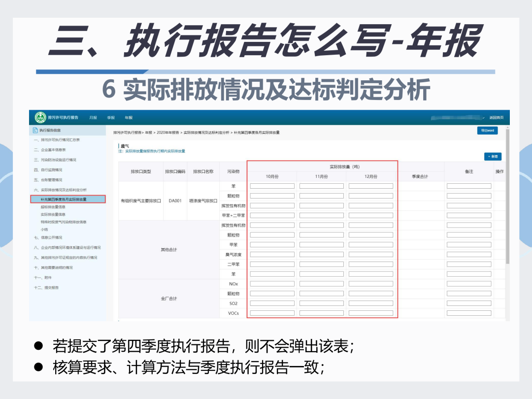Image resolution: width=532 pixels, height=399 pixels.
Task: Click the 10月份 input field for 苯
Action: tap(272, 186)
